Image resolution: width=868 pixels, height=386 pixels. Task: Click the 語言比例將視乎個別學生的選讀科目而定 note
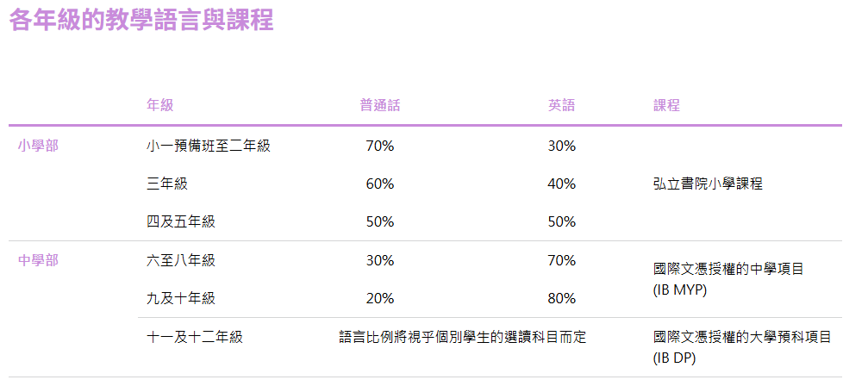click(463, 337)
